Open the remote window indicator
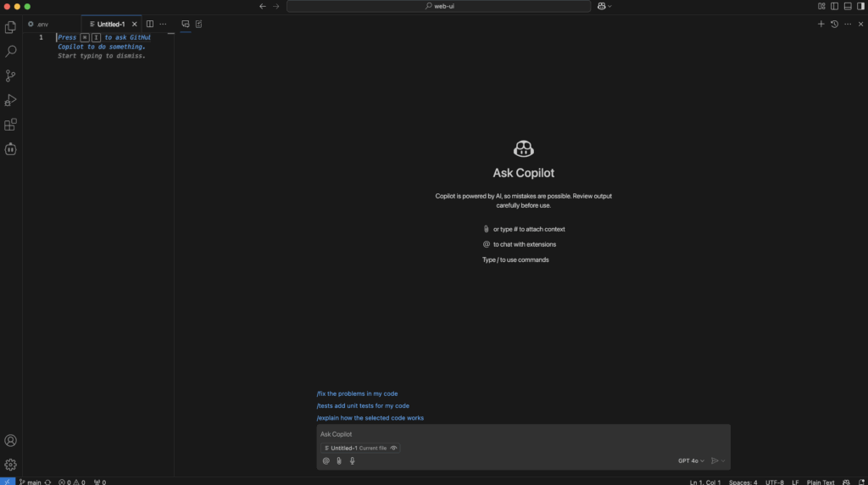 pos(7,482)
